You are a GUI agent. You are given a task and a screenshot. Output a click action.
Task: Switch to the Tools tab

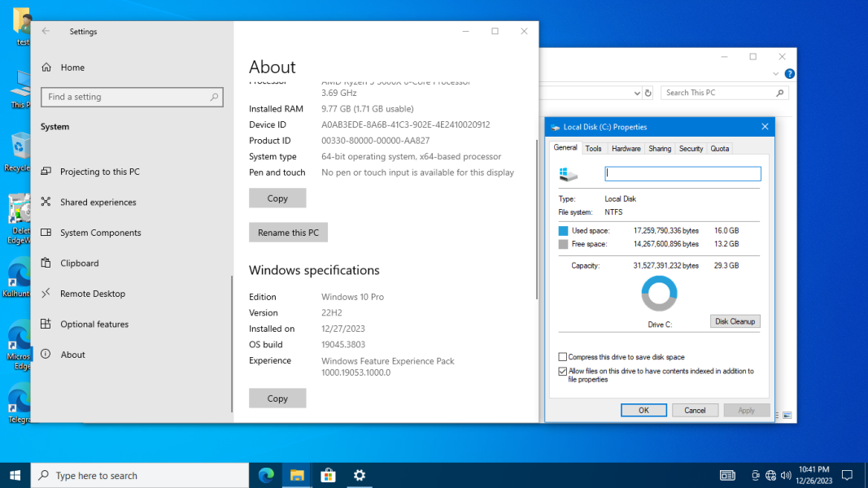[x=593, y=148]
